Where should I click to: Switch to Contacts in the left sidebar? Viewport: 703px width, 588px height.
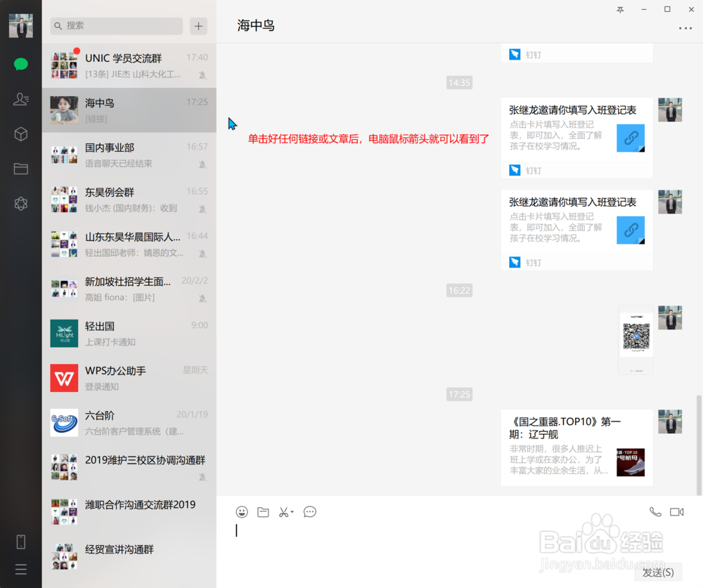point(21,98)
